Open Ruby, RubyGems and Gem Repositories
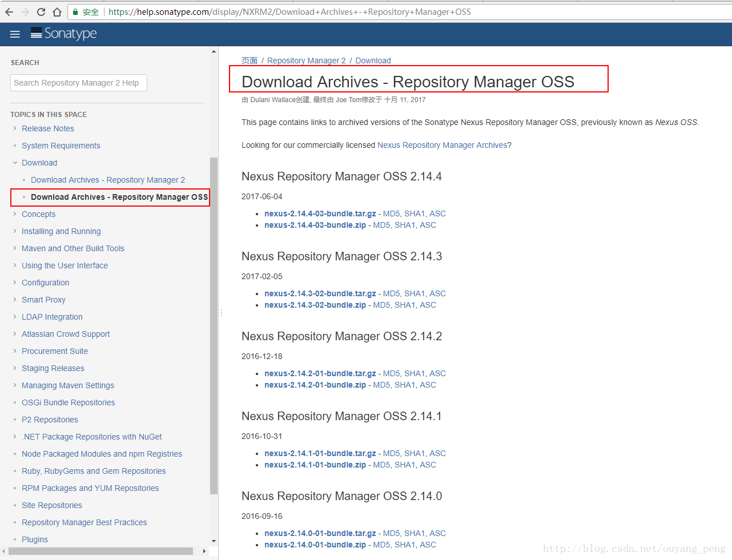The height and width of the screenshot is (560, 732). click(94, 471)
